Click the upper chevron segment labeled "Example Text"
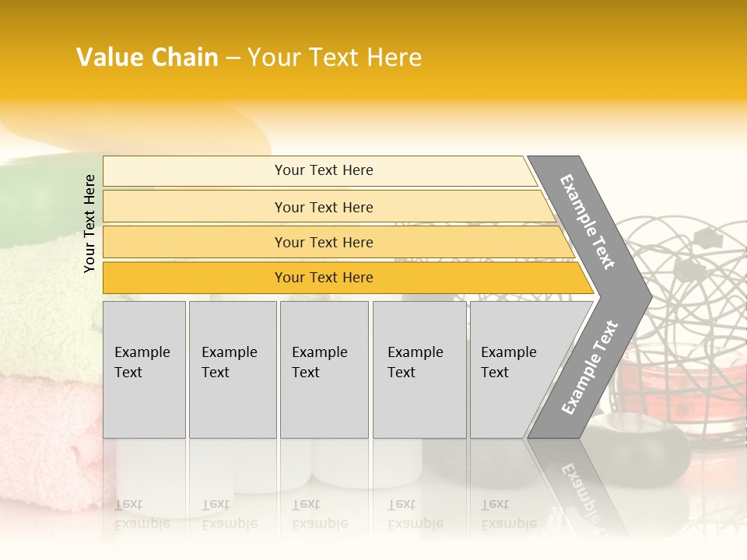Screen dimensions: 747x560 [x=589, y=222]
